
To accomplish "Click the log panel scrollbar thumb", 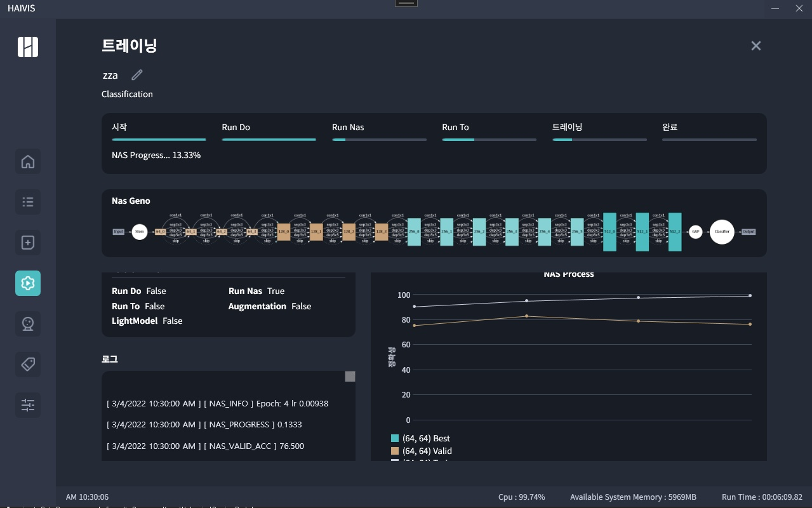I will click(x=350, y=377).
